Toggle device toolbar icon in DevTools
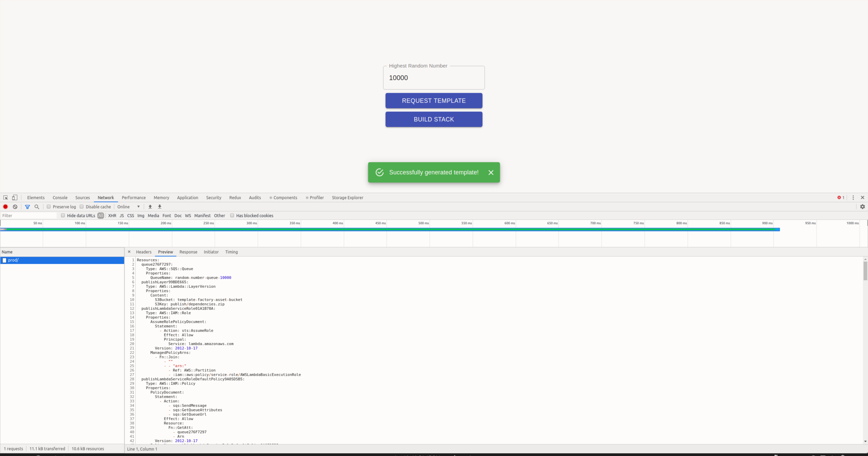Screen dimensions: 868x456 tap(15, 198)
